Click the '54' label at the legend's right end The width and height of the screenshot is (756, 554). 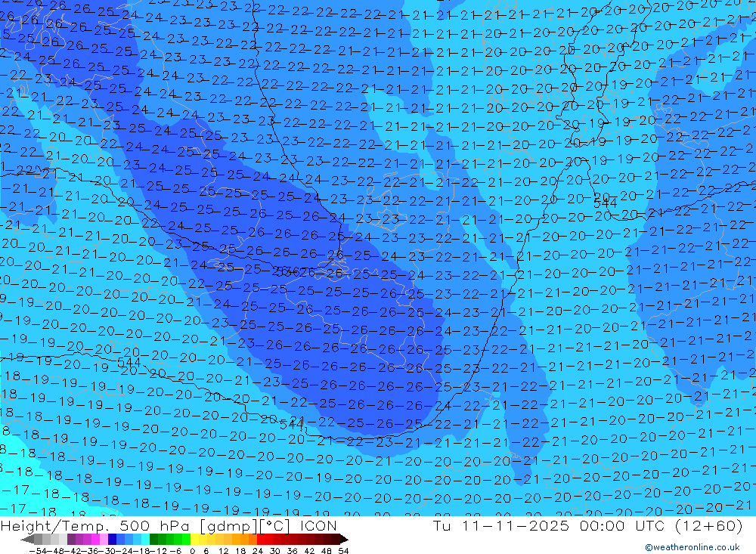tap(343, 551)
